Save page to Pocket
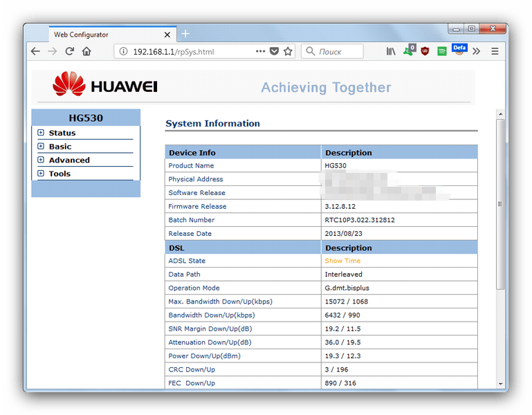The width and height of the screenshot is (532, 415). [274, 51]
